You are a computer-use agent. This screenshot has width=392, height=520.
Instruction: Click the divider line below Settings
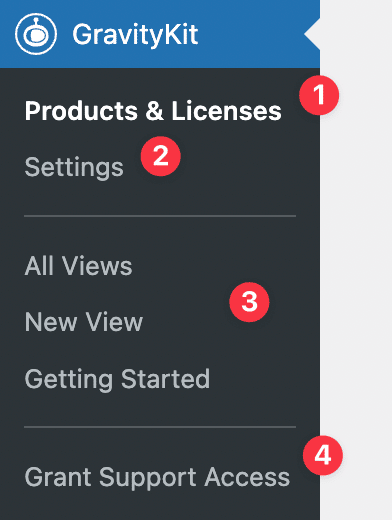point(160,216)
